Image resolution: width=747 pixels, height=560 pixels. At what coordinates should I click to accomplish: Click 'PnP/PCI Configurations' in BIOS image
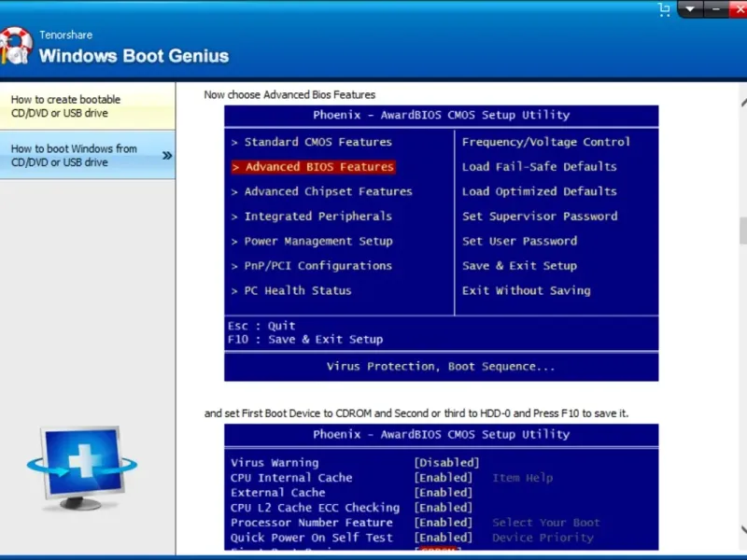(317, 266)
